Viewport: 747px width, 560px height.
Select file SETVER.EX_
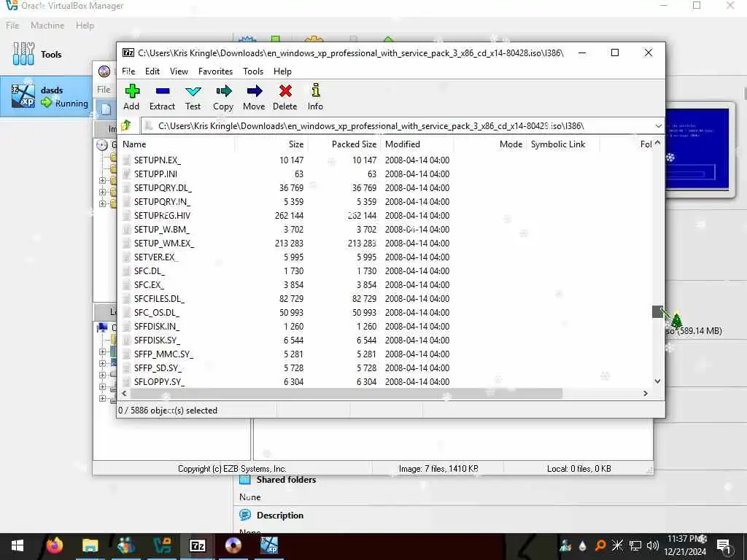156,257
